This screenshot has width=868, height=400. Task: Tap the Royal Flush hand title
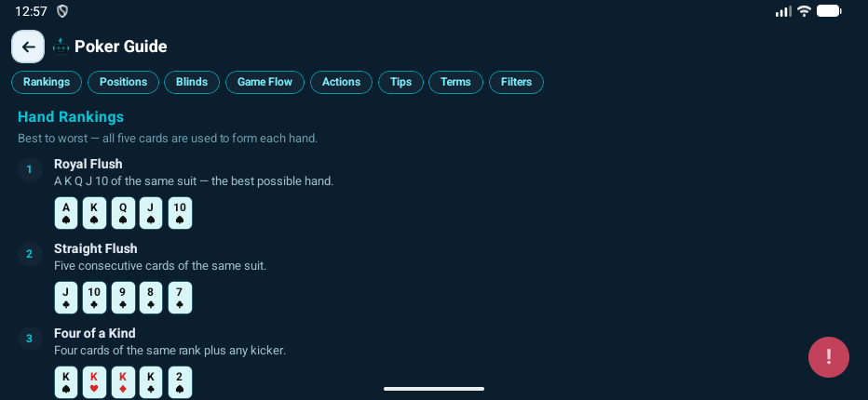coord(88,164)
